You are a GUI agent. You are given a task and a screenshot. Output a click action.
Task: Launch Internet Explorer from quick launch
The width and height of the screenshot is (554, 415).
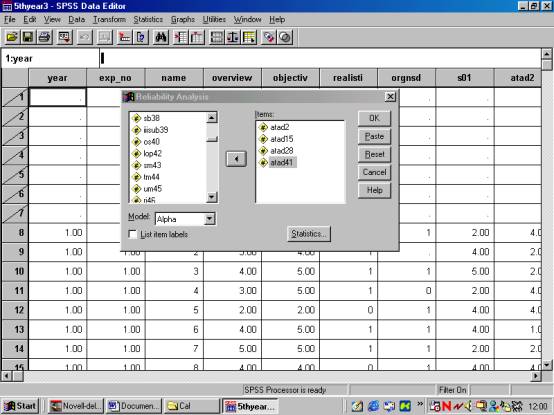click(x=374, y=406)
